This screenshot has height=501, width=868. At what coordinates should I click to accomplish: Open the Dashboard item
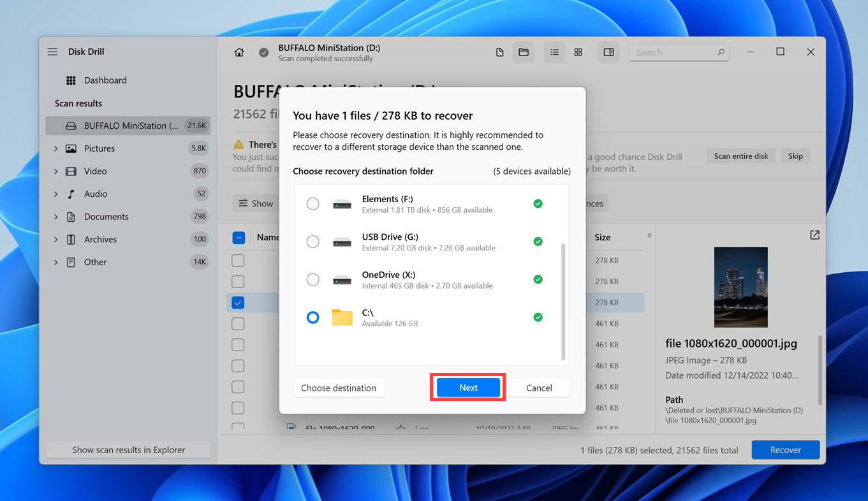click(x=105, y=80)
